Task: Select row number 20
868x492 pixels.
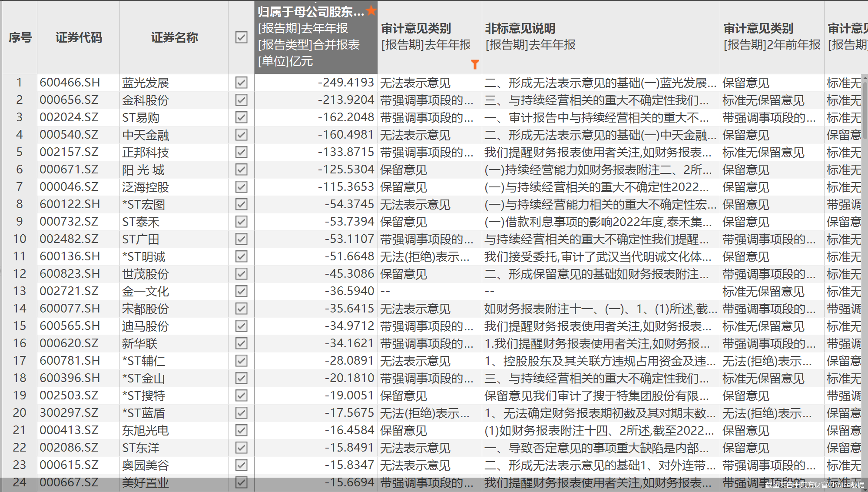Action: click(x=20, y=413)
